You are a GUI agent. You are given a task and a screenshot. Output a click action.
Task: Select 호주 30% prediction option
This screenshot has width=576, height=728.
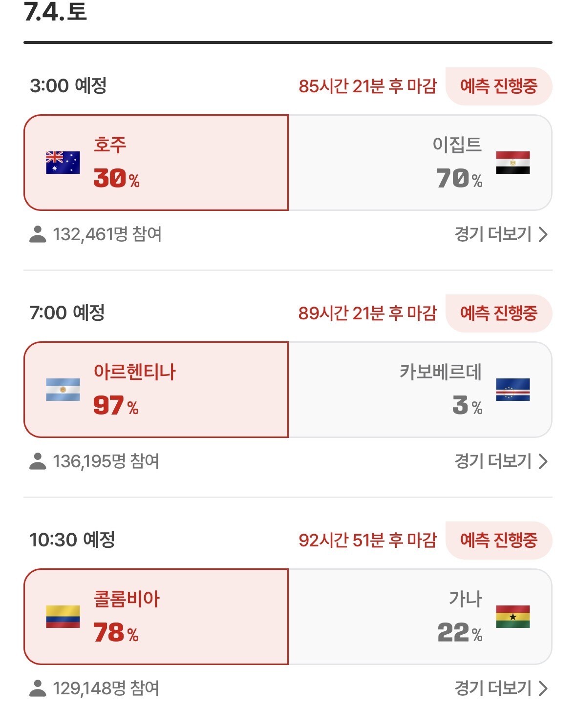point(156,163)
